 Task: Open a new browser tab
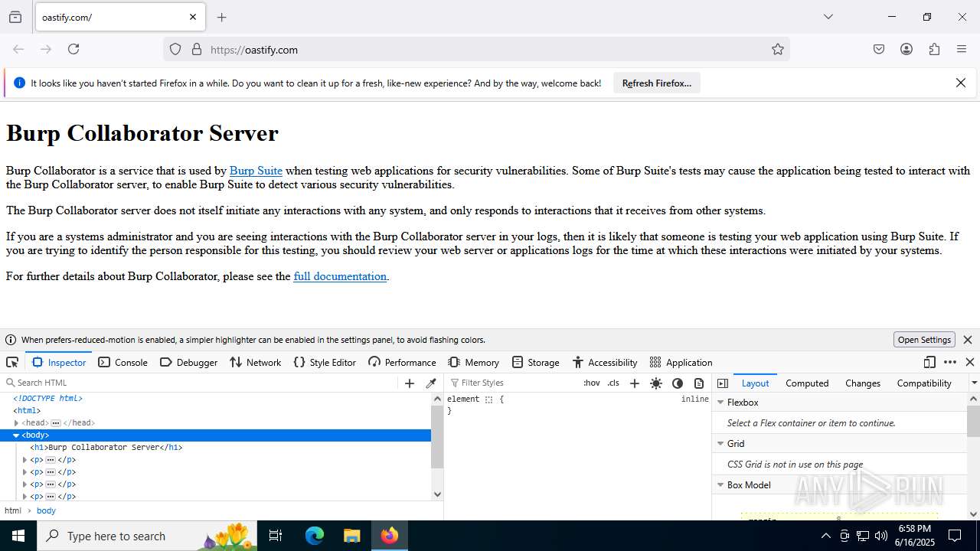[x=222, y=17]
